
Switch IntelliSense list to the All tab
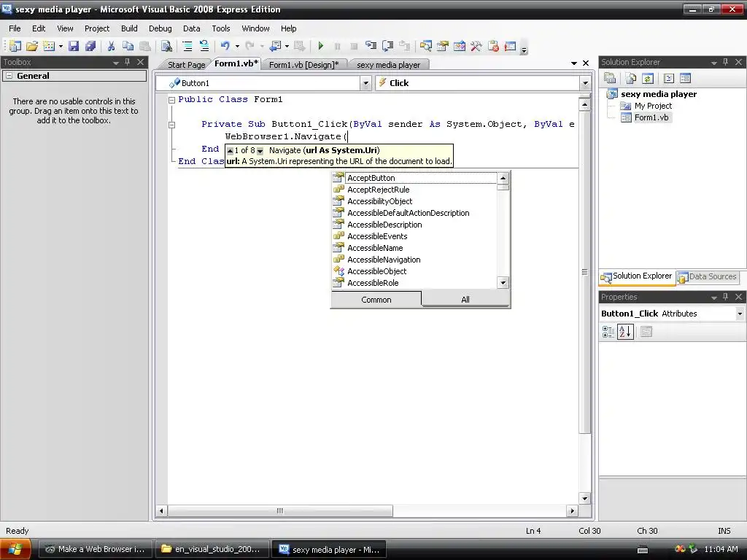coord(465,300)
